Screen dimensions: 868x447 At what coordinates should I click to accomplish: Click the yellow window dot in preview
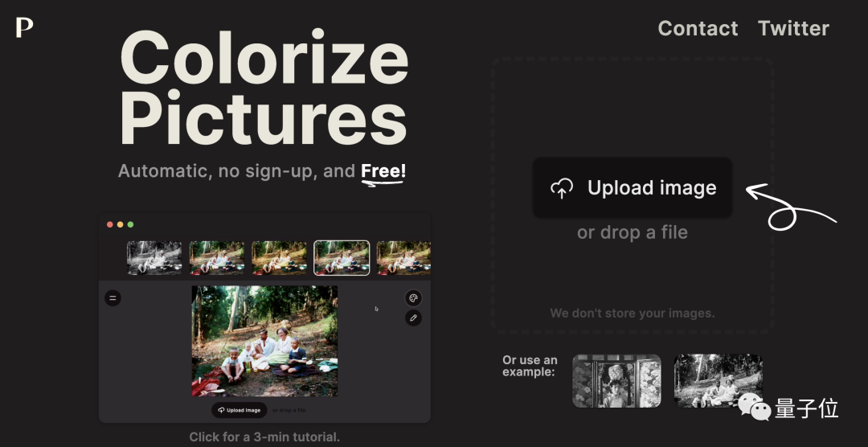pyautogui.click(x=120, y=224)
